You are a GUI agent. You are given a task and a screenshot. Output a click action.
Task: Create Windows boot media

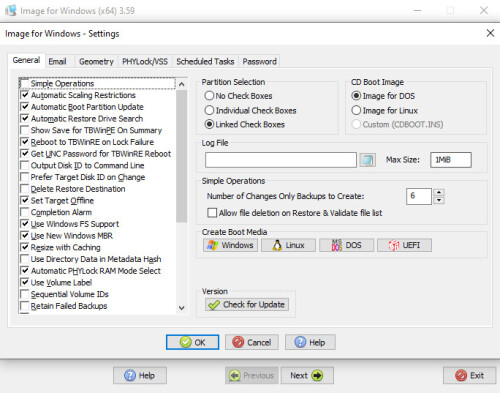coord(230,245)
